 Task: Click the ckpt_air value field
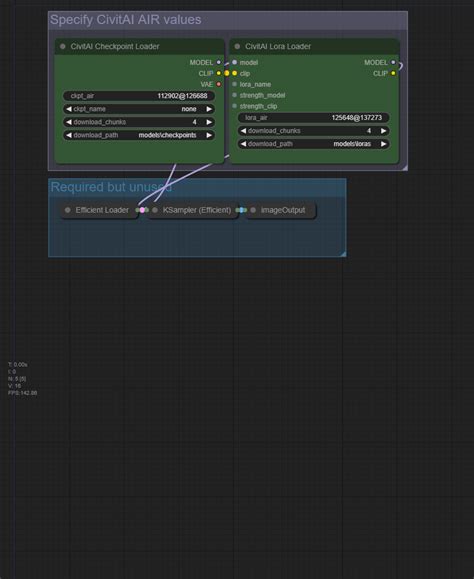139,96
